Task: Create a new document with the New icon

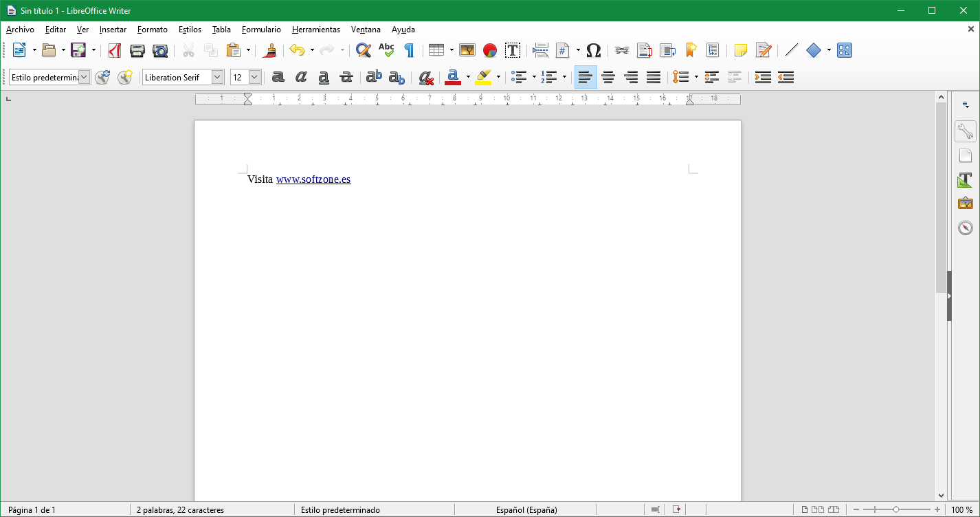Action: click(19, 50)
